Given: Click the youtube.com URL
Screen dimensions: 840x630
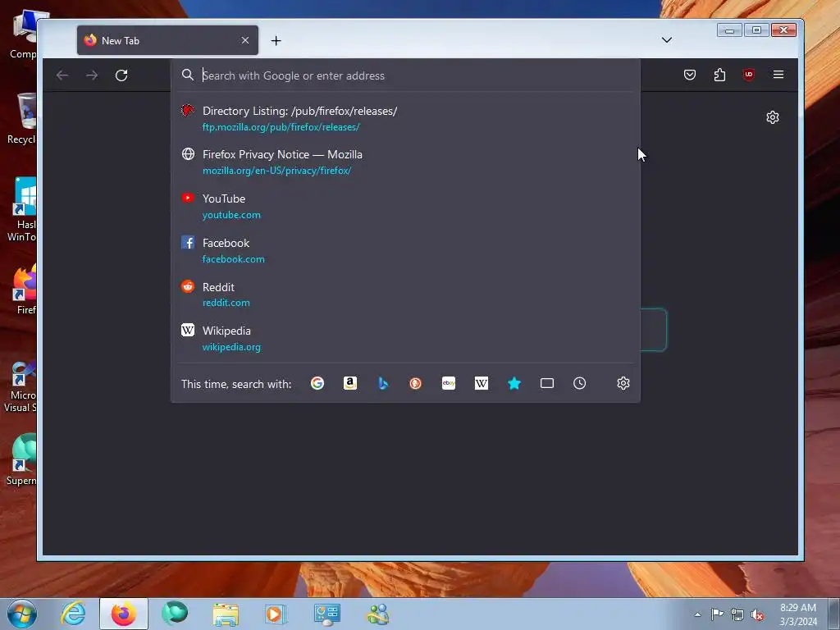Looking at the screenshot, I should tap(231, 214).
